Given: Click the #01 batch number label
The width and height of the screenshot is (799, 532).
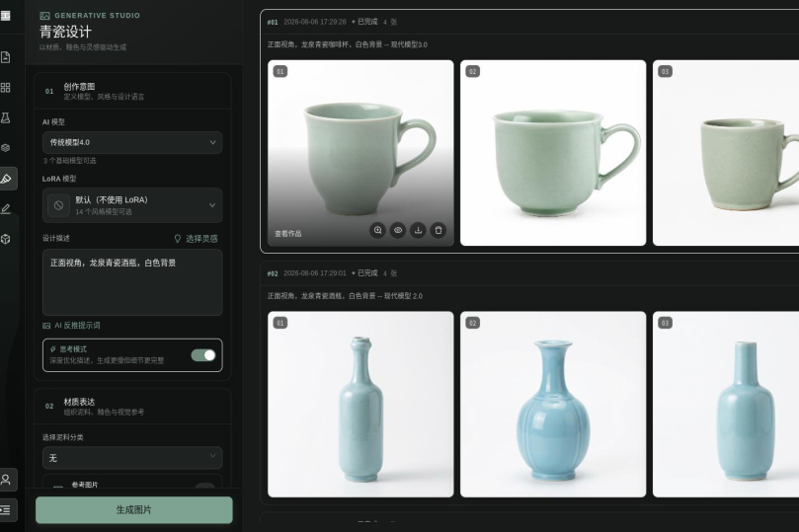Looking at the screenshot, I should click(x=273, y=22).
